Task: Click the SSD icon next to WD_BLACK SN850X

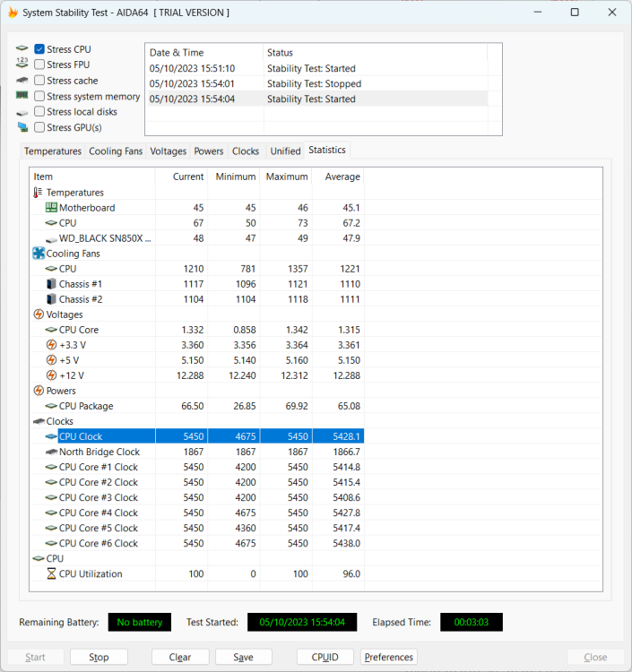Action: tap(51, 239)
